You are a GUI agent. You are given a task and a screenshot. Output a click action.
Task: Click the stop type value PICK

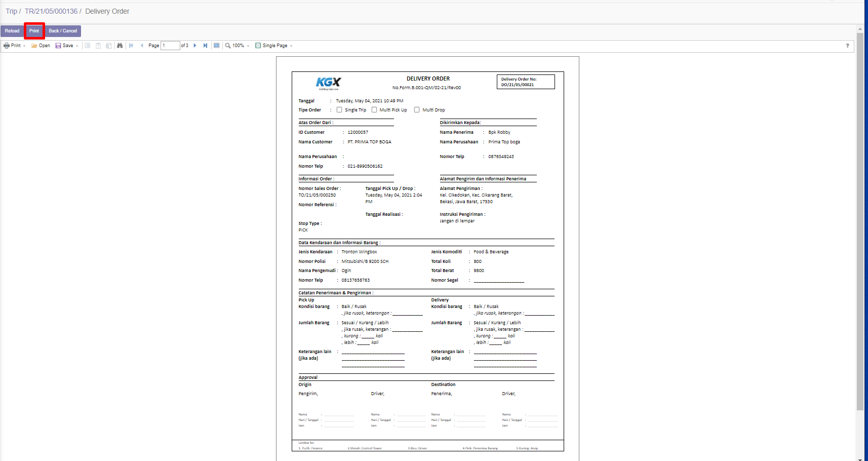click(x=303, y=230)
